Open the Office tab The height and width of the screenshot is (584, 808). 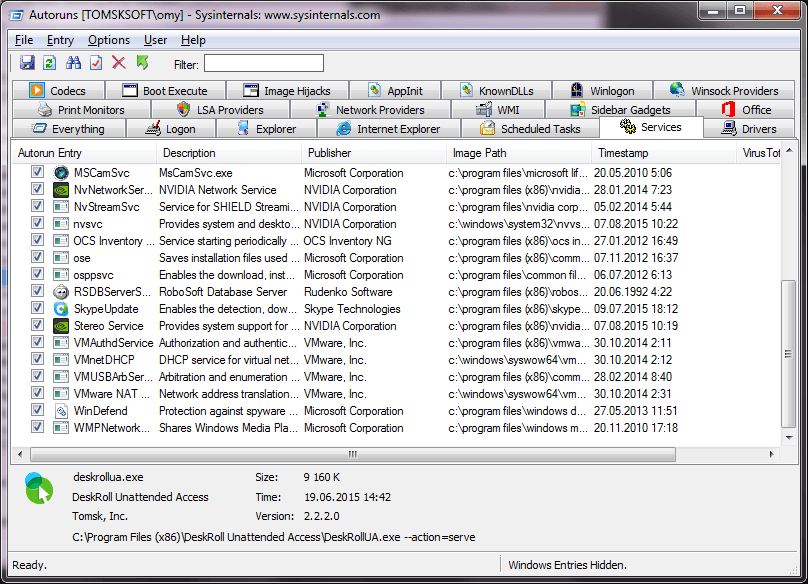pyautogui.click(x=746, y=110)
